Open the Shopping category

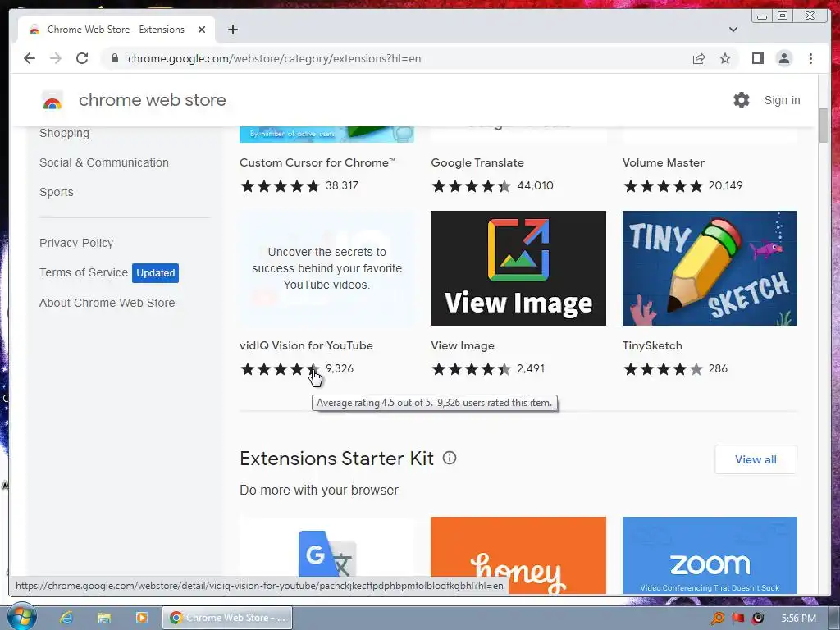(x=64, y=133)
